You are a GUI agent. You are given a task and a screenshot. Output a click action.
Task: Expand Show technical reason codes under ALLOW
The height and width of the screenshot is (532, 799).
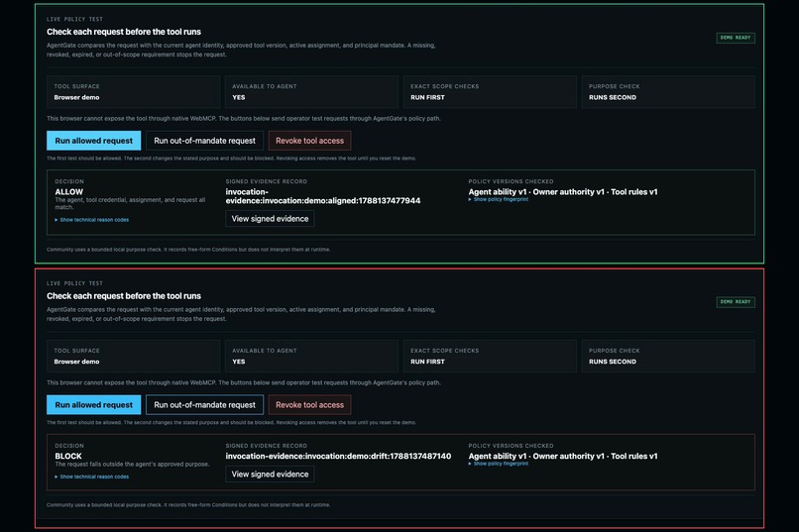[x=92, y=220]
